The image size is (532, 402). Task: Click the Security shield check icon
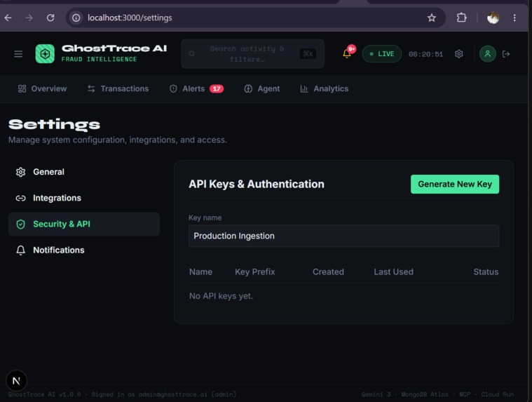(x=21, y=224)
